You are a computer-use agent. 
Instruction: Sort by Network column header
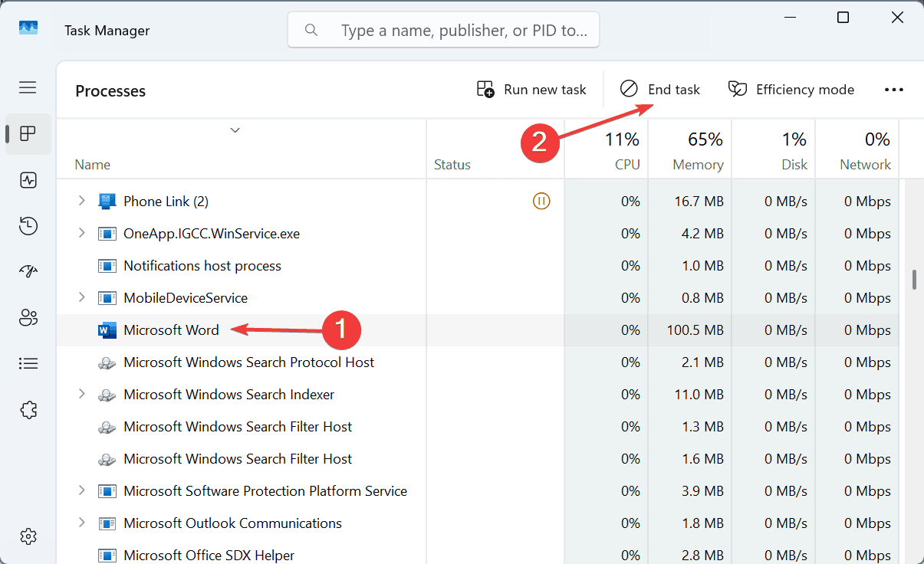[857, 149]
